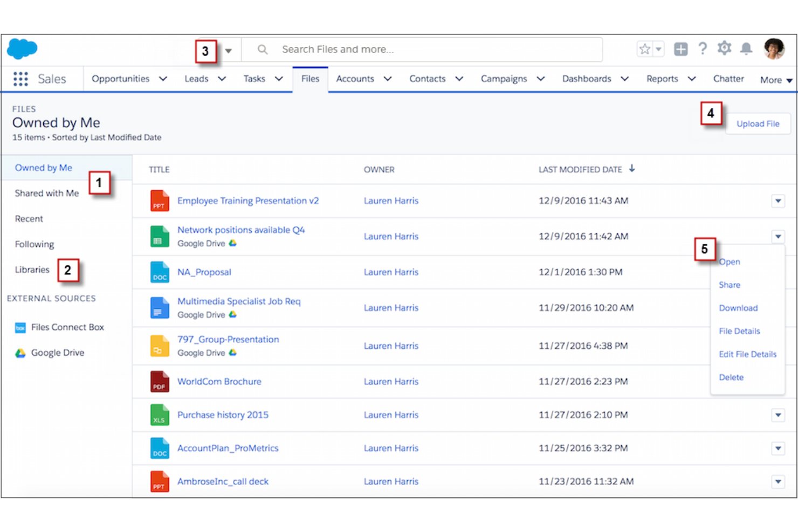Open the App Launcher waffle icon
This screenshot has height=532, width=798.
[x=20, y=79]
